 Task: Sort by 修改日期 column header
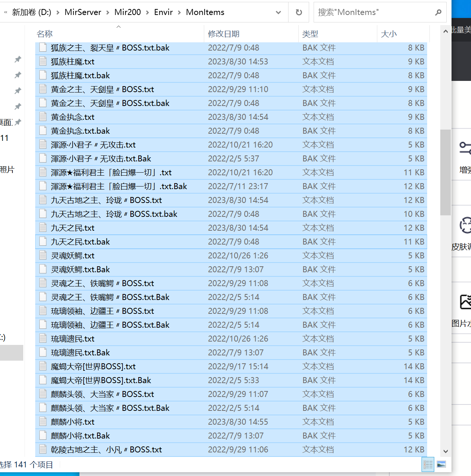251,34
